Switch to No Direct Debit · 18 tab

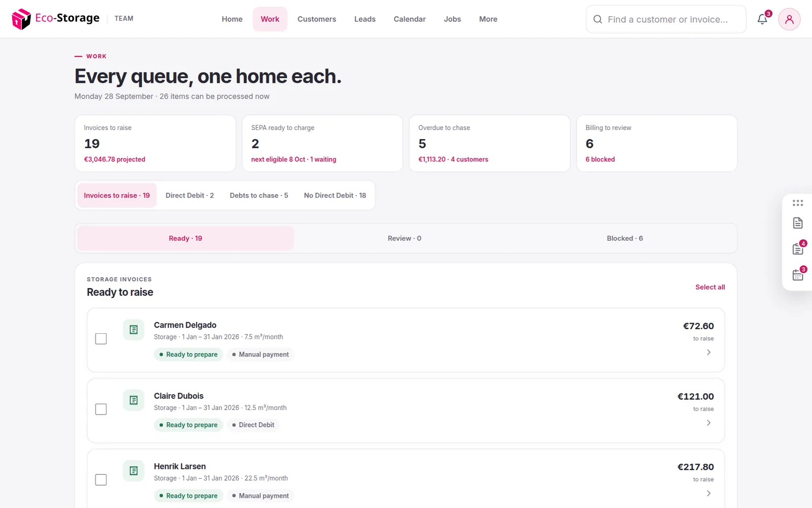[335, 196]
